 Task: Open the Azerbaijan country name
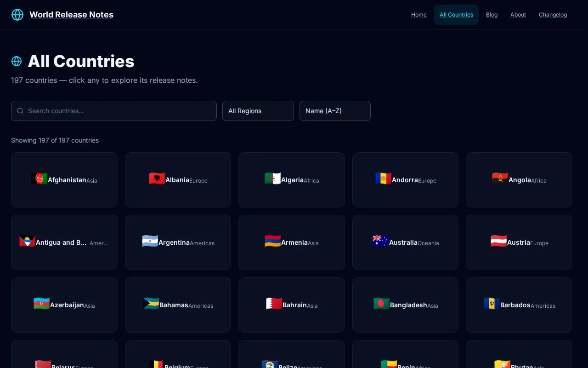point(67,305)
